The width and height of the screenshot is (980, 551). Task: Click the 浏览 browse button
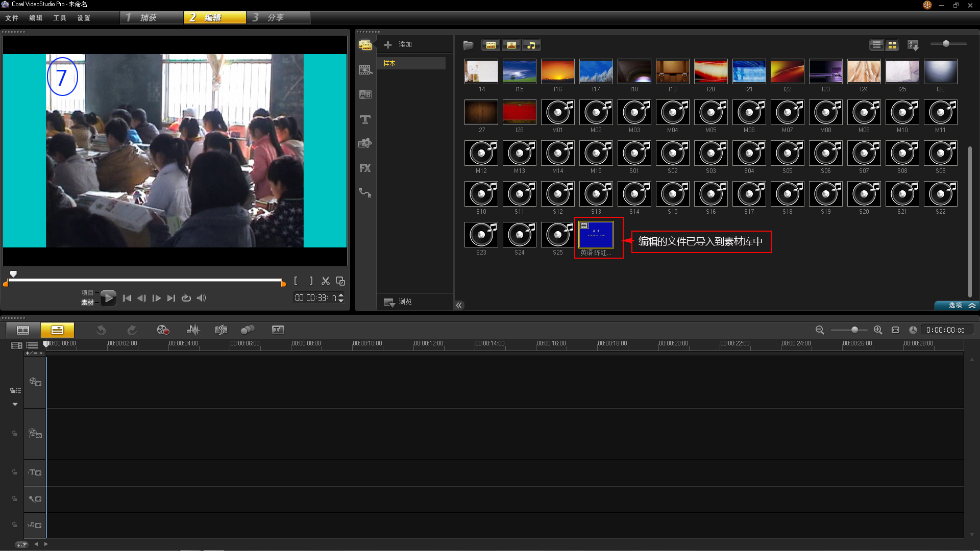tap(398, 302)
